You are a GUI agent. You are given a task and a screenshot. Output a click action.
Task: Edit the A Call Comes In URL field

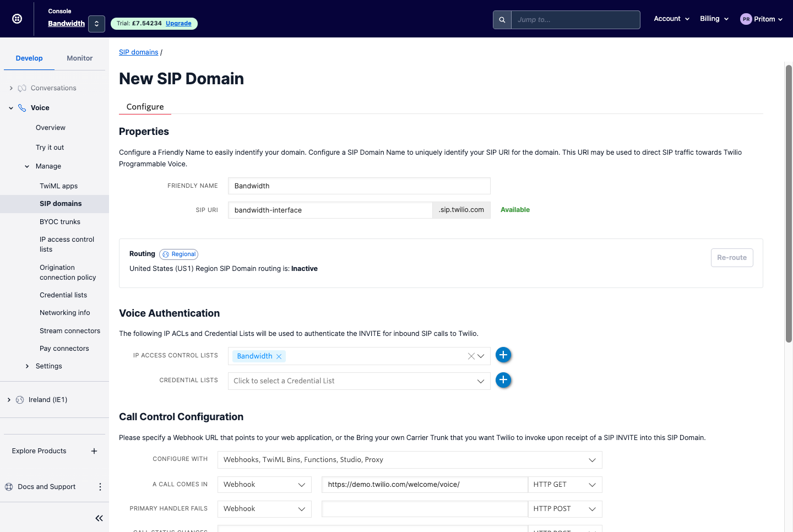[425, 485]
